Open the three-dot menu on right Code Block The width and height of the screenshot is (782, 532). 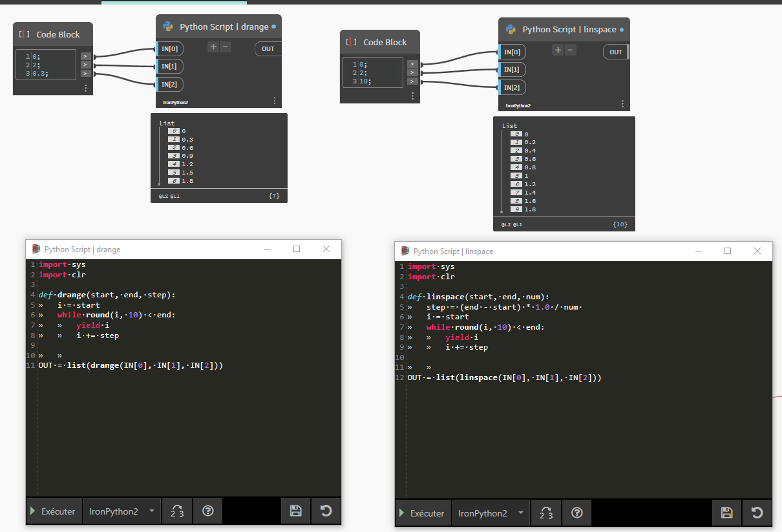(412, 96)
